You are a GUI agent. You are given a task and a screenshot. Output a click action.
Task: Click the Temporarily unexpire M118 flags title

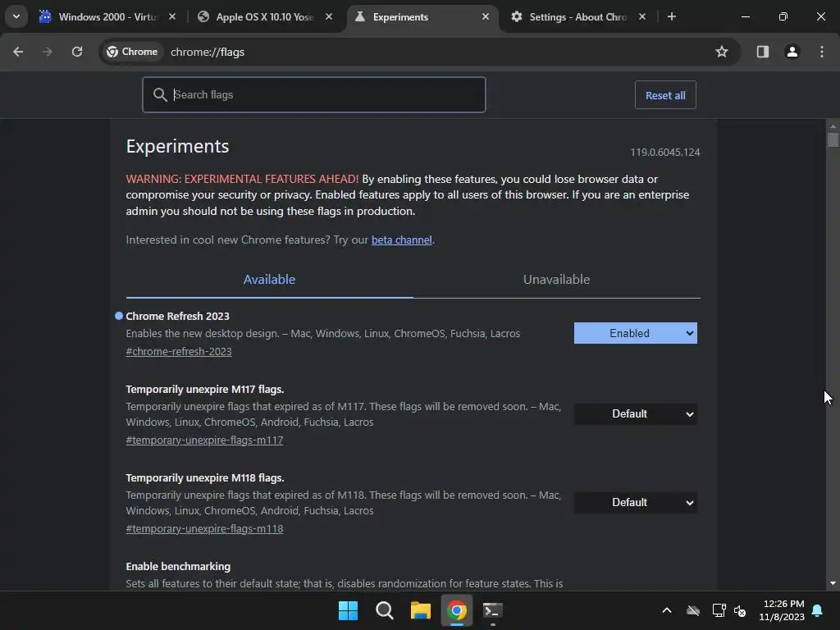pyautogui.click(x=204, y=478)
